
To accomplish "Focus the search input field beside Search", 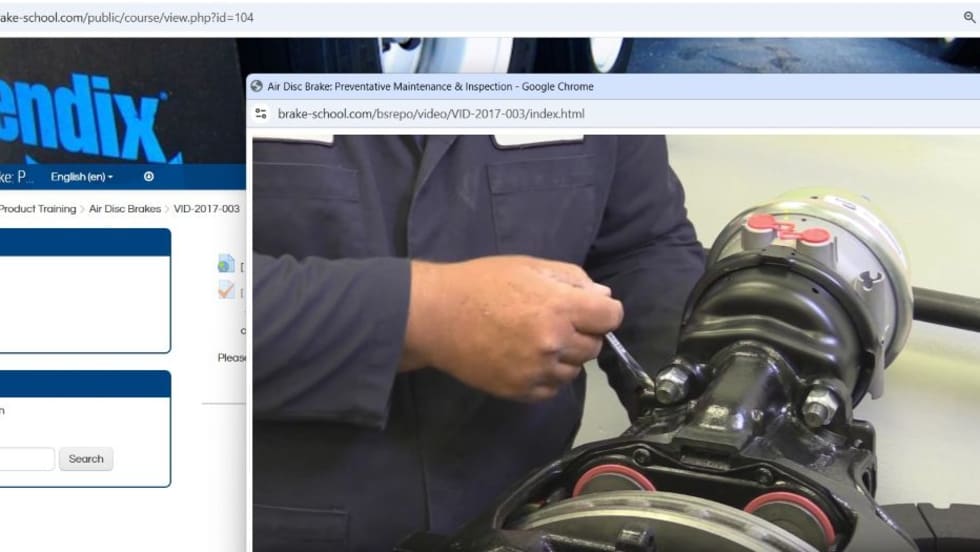I will coord(27,459).
